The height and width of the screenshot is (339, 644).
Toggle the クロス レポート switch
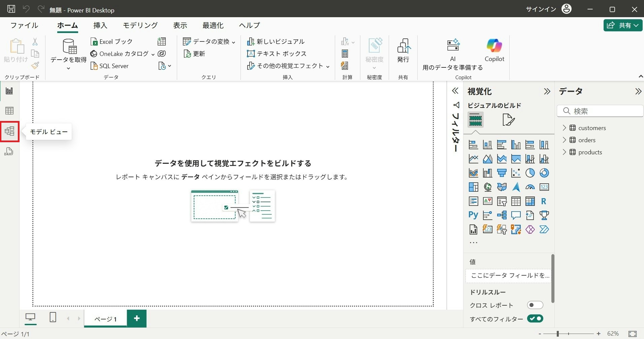point(535,305)
